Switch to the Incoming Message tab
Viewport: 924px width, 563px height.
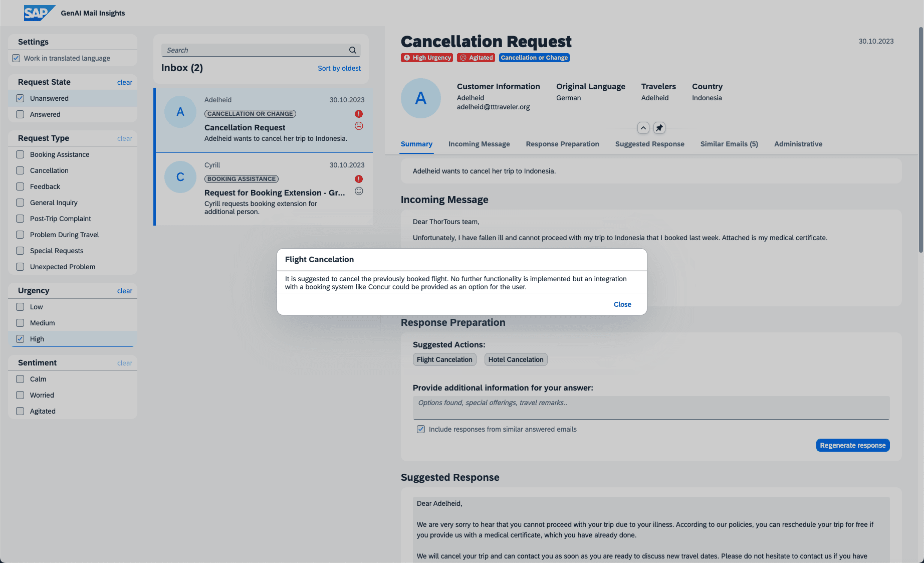point(479,144)
